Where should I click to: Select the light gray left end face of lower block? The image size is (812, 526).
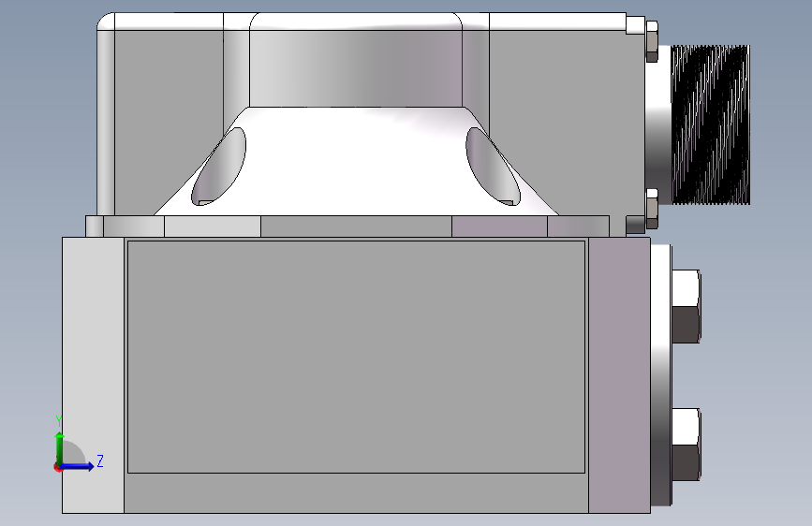tap(94, 375)
